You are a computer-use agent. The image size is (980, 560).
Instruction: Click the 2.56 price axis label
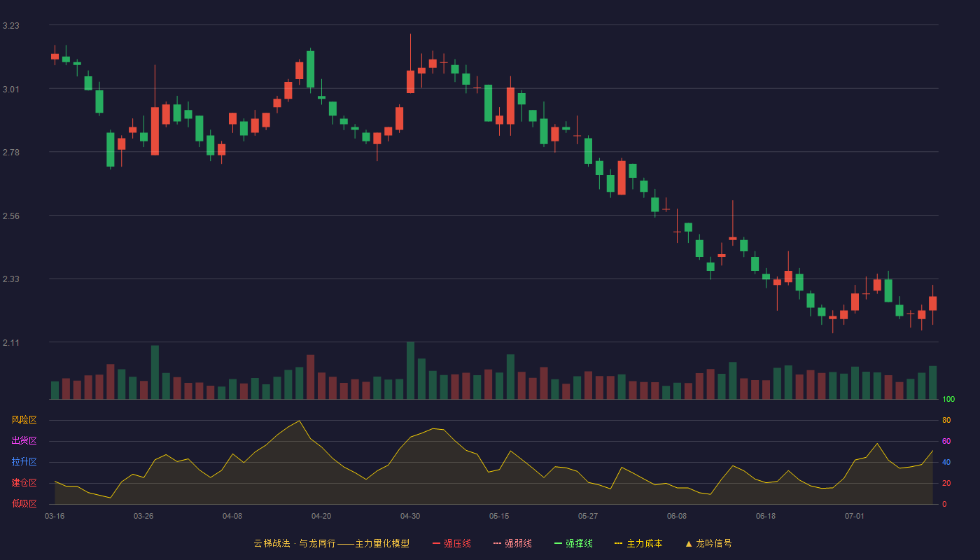pyautogui.click(x=10, y=216)
